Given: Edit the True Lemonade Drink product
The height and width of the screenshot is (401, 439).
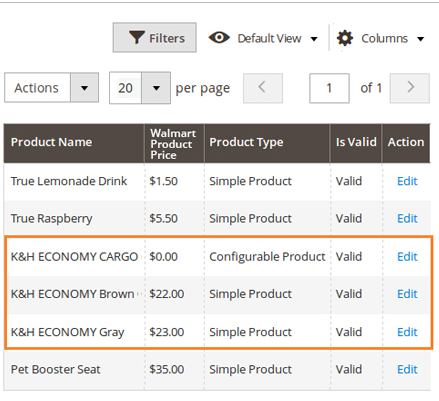Looking at the screenshot, I should coord(407,181).
